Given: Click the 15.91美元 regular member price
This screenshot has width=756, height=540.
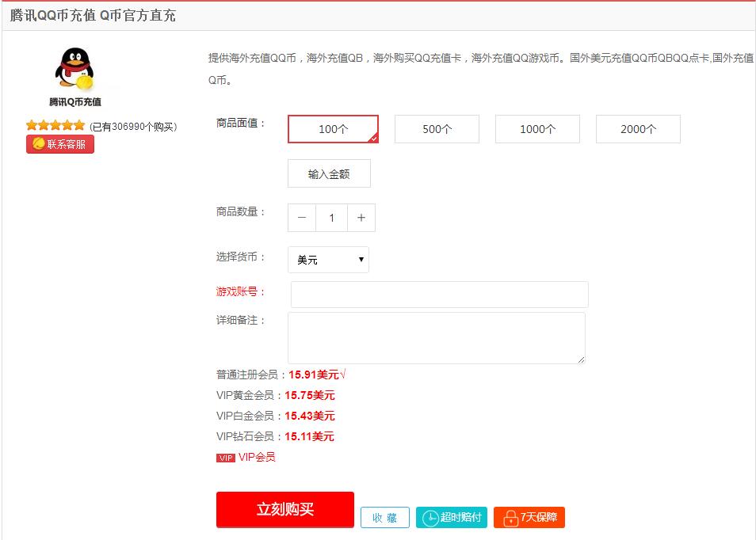Looking at the screenshot, I should point(314,375).
